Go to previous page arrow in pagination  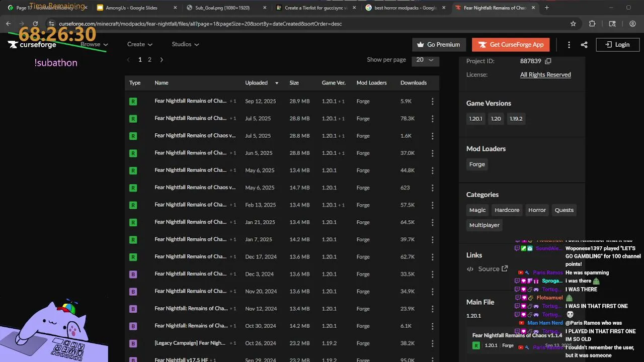(x=128, y=60)
